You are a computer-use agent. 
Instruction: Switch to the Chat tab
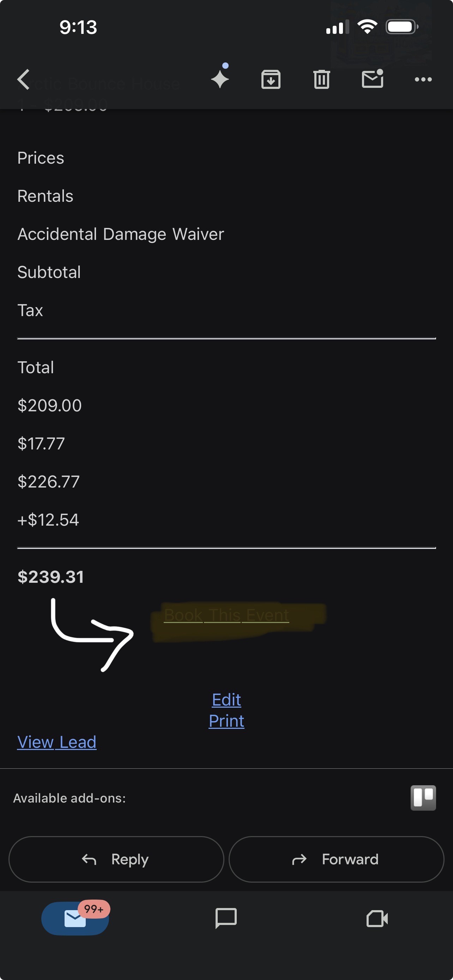click(x=226, y=919)
